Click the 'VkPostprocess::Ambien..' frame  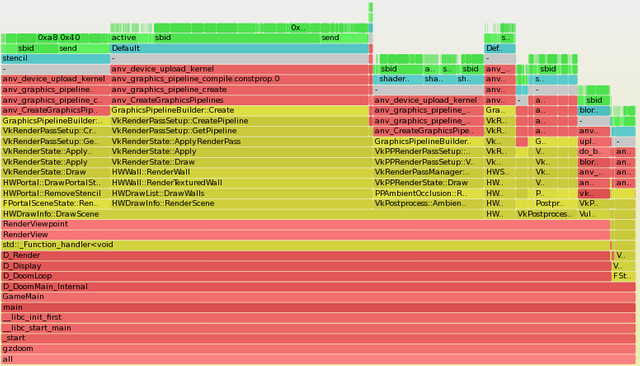428,203
